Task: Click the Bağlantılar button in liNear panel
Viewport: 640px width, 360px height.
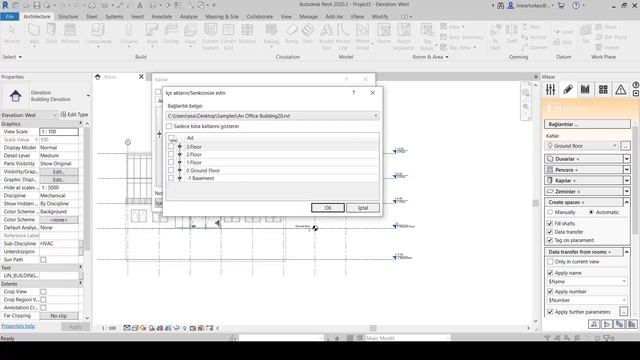Action: (587, 124)
